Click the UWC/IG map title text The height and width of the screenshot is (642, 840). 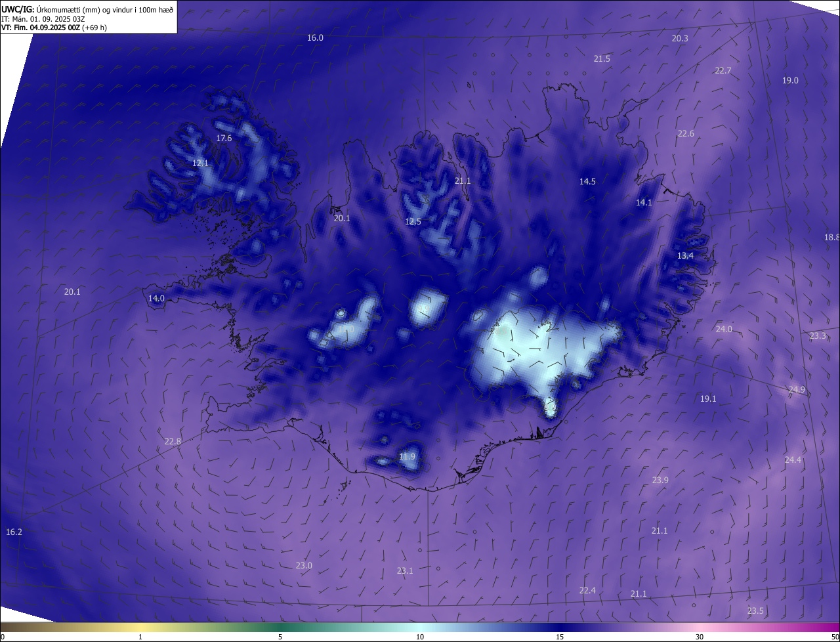coord(87,9)
